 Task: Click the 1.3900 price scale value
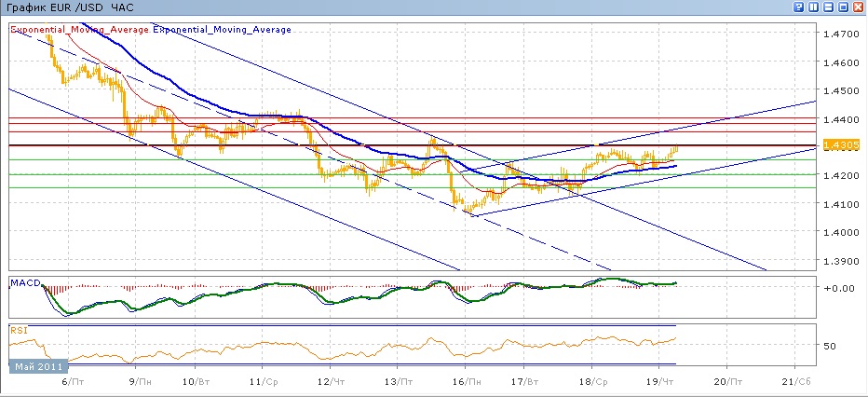coord(840,260)
